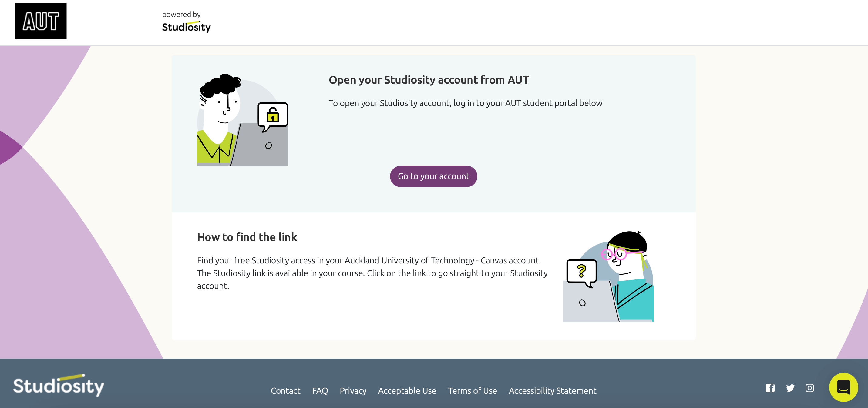868x408 pixels.
Task: Open the FAQ footer link
Action: 320,390
